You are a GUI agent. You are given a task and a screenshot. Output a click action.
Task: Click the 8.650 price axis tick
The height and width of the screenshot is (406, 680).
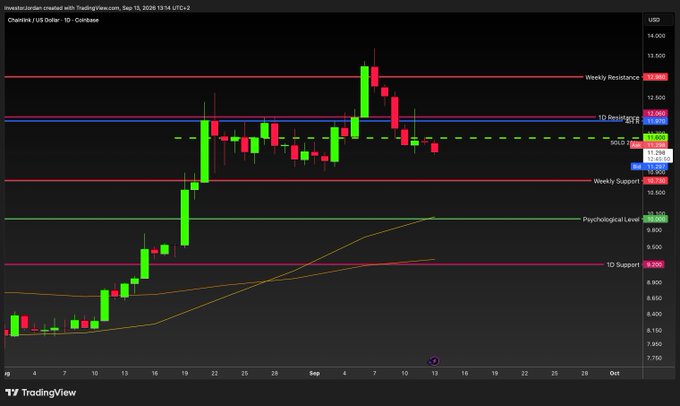(655, 298)
